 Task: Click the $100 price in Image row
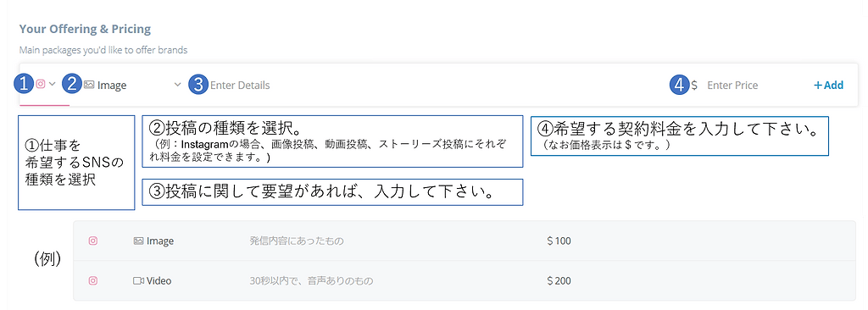(x=559, y=241)
